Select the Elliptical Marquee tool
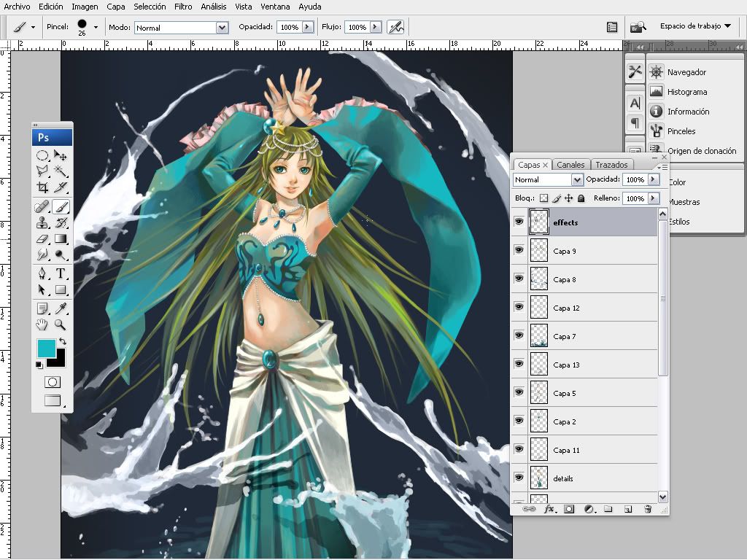 pos(42,156)
